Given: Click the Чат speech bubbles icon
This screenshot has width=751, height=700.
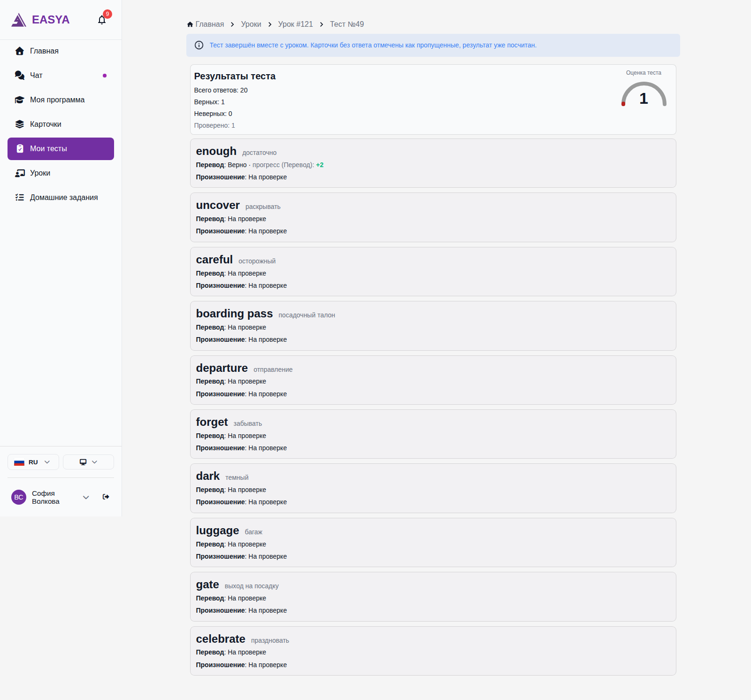Looking at the screenshot, I should (x=20, y=75).
